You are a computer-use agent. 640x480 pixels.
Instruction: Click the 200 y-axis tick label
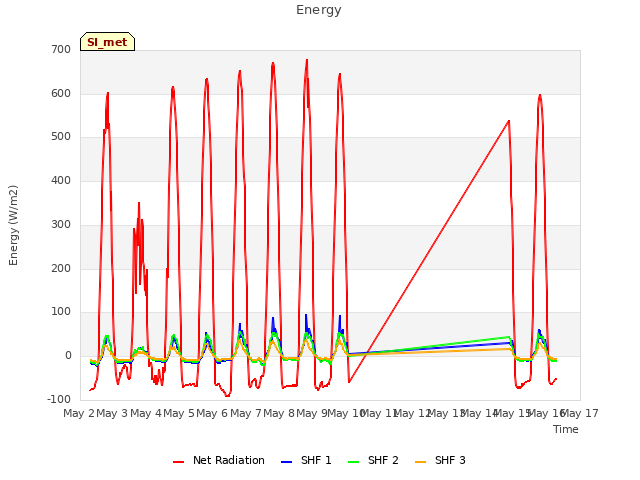point(61,269)
